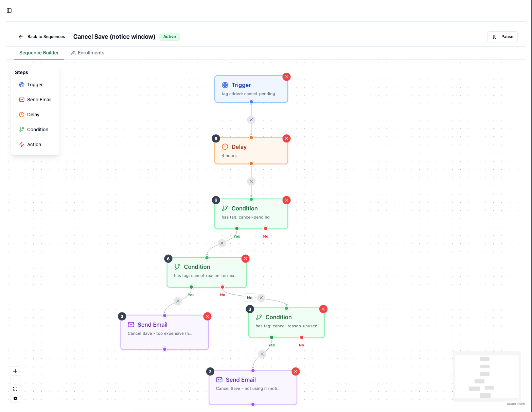Screen dimensions: 532x412
Task: Click the No handle of cancel-pending Condition
Action: [x=266, y=228]
